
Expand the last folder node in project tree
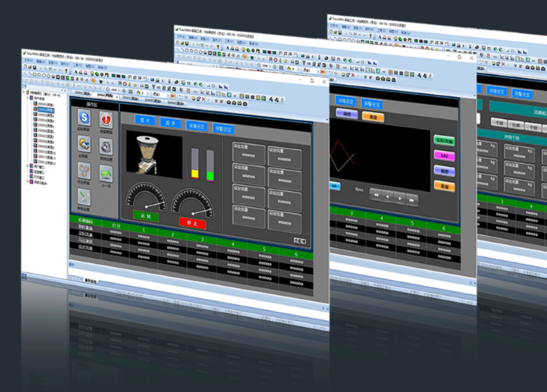(28, 181)
